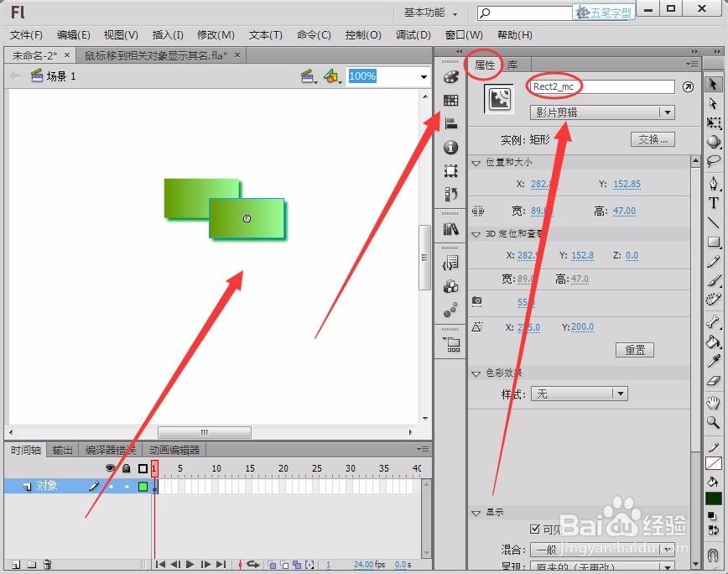The width and height of the screenshot is (728, 574).
Task: Select the Zoom magnifier tool
Action: (714, 422)
